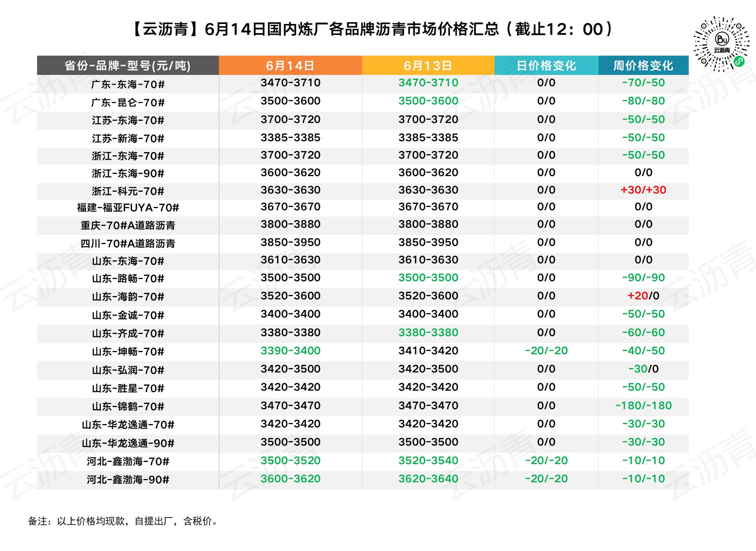This screenshot has height=551, width=756.
Task: Select the 广东-东海-70# row label
Action: point(128,84)
